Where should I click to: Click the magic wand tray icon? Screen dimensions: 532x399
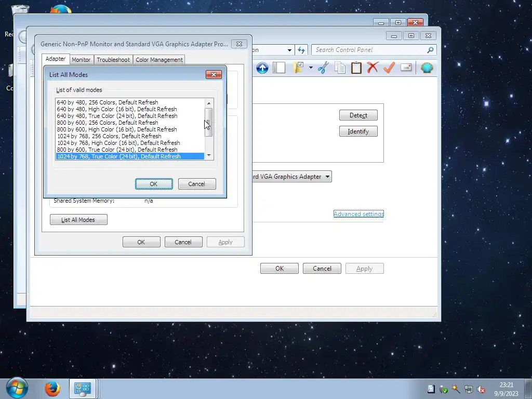point(456,389)
